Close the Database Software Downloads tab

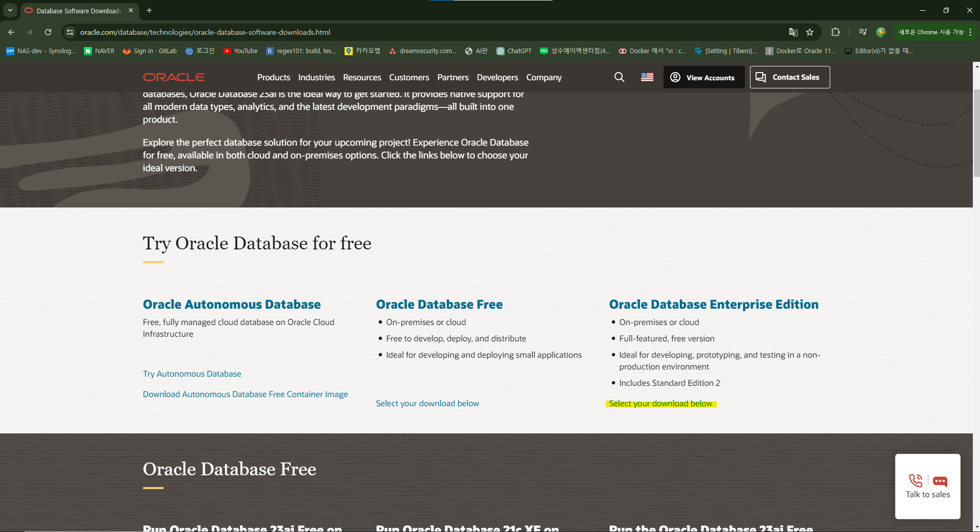point(131,10)
